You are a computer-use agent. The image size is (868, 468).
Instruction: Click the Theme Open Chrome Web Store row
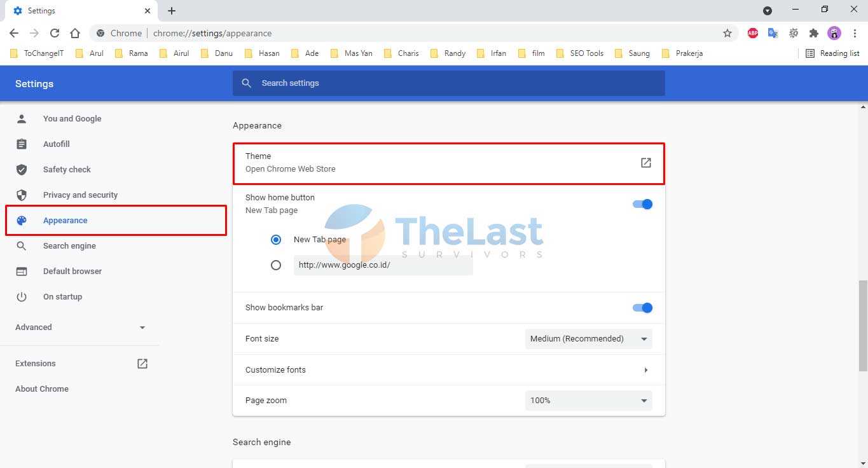(449, 163)
